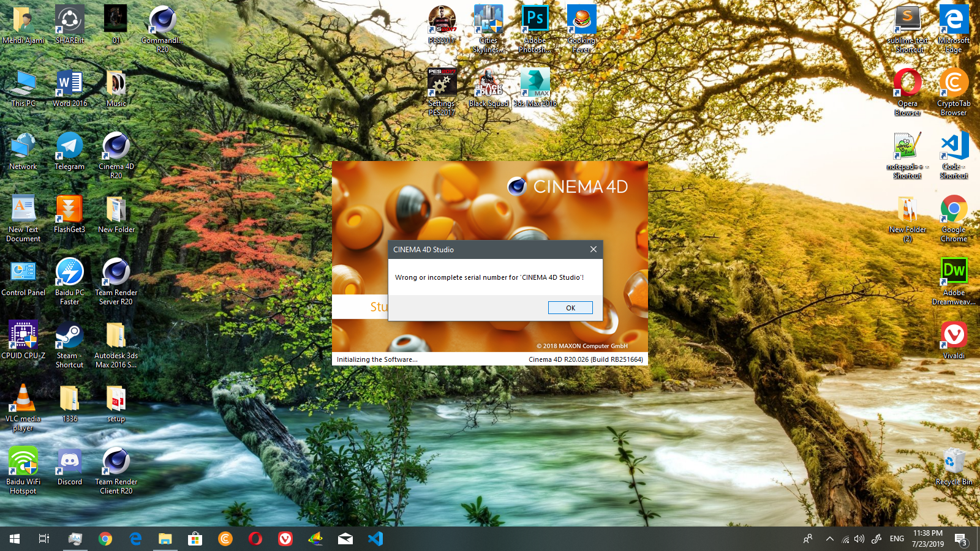Select the Music folder desktop icon

(116, 88)
